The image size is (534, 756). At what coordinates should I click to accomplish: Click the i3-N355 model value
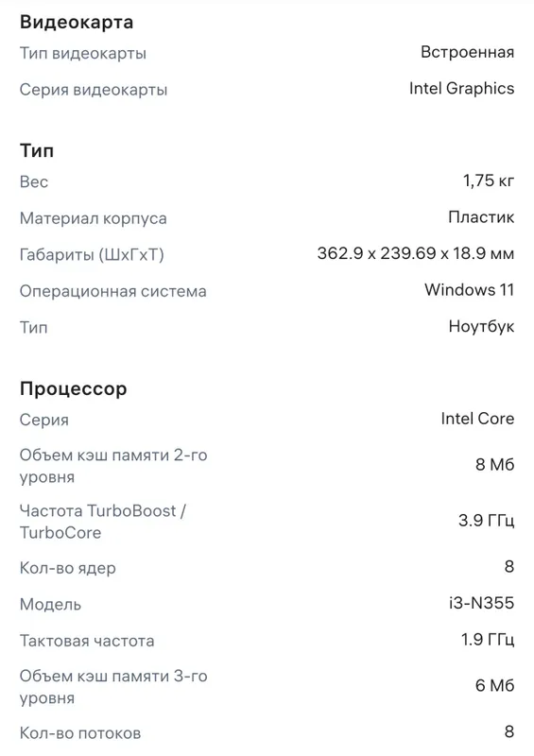pos(481,603)
